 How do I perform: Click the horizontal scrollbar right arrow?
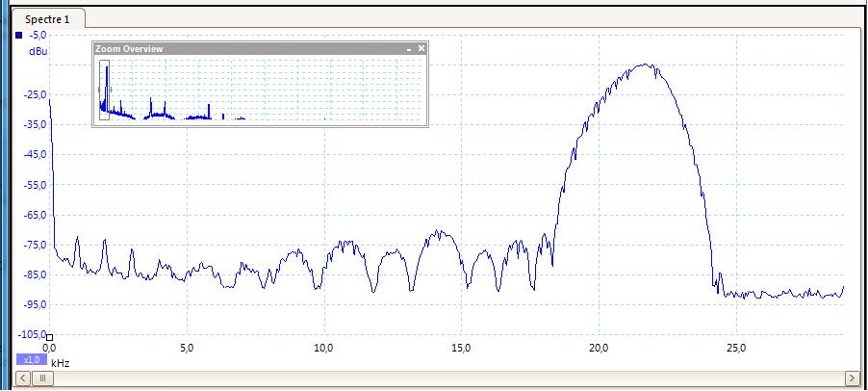pos(852,378)
